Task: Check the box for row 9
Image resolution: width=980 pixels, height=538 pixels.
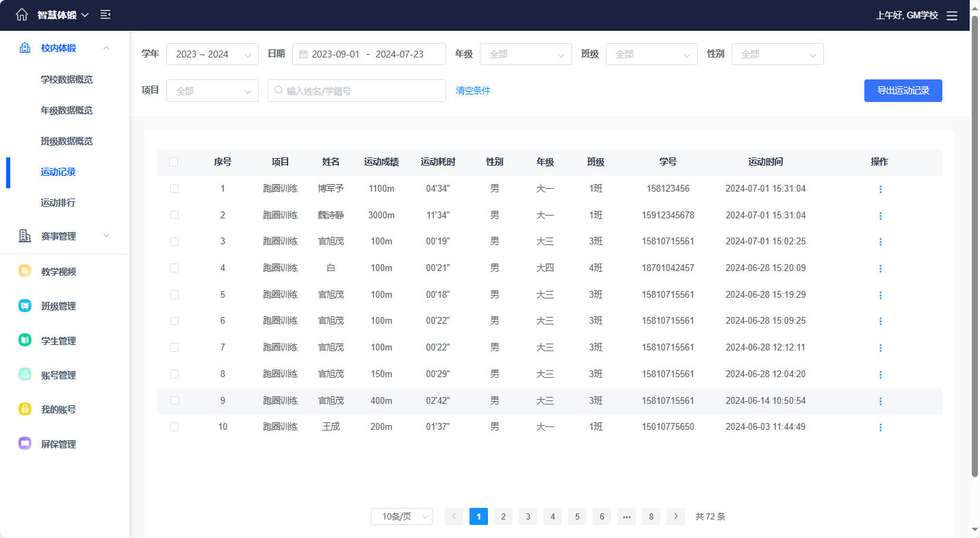Action: click(175, 400)
